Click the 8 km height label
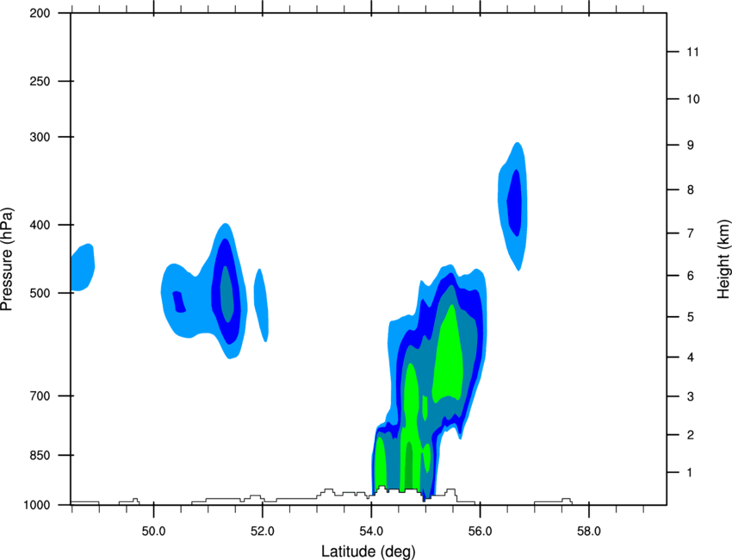This screenshot has width=732, height=560. 691,190
